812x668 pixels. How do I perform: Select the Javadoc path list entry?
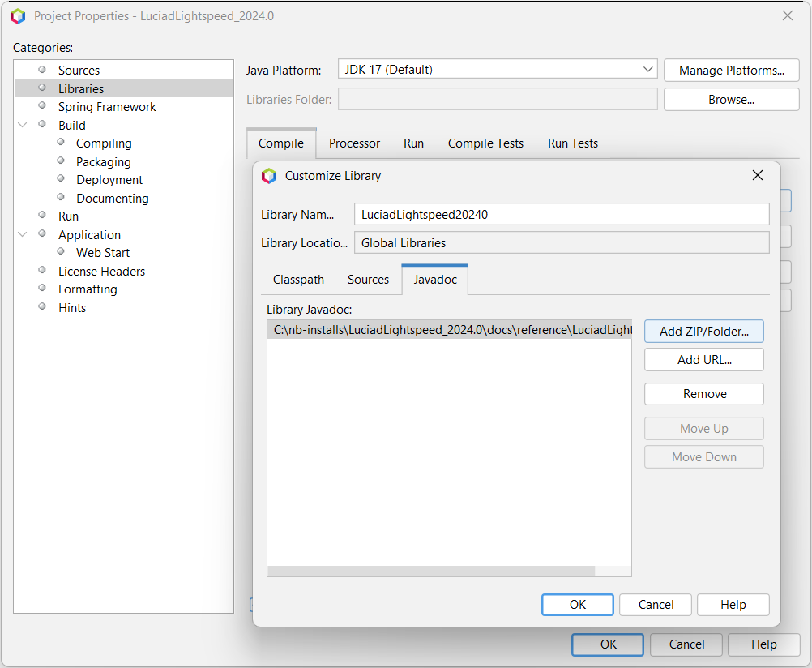[x=450, y=330]
